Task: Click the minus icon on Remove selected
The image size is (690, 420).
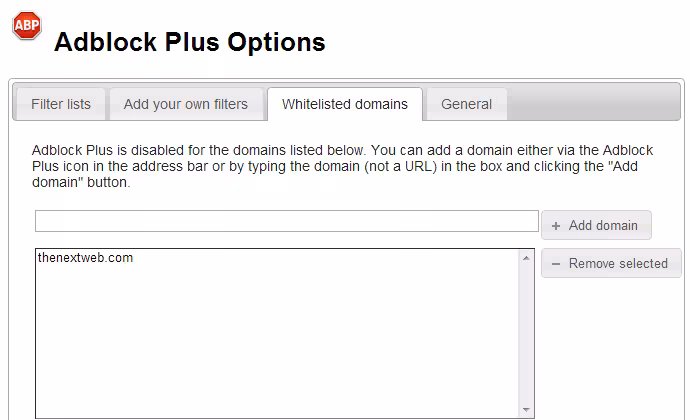Action: [x=556, y=264]
